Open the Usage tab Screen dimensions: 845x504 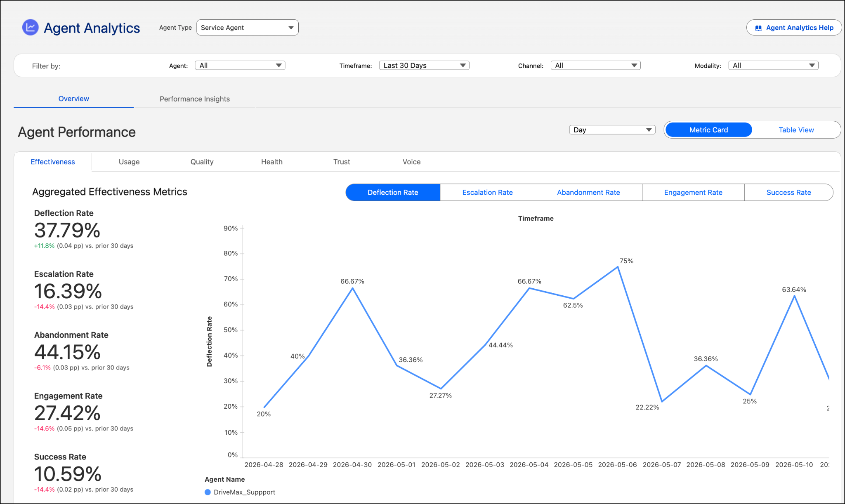pos(129,162)
